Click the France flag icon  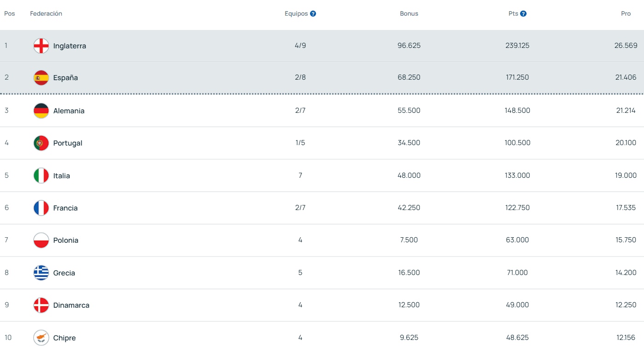point(41,208)
